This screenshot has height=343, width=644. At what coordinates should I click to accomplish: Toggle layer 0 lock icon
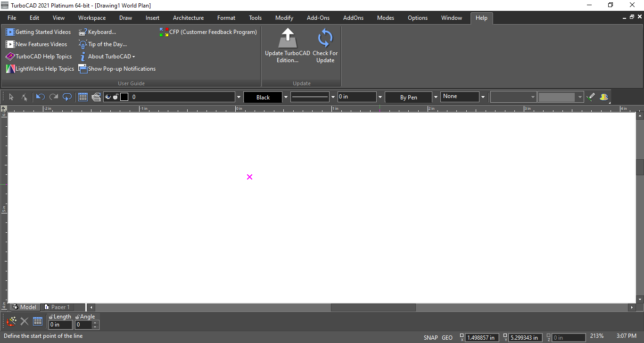(x=116, y=97)
